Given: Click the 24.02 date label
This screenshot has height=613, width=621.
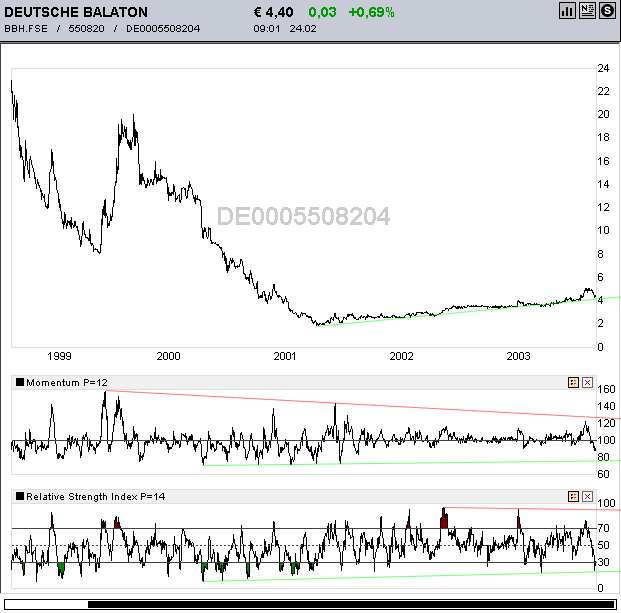Looking at the screenshot, I should pyautogui.click(x=303, y=29).
